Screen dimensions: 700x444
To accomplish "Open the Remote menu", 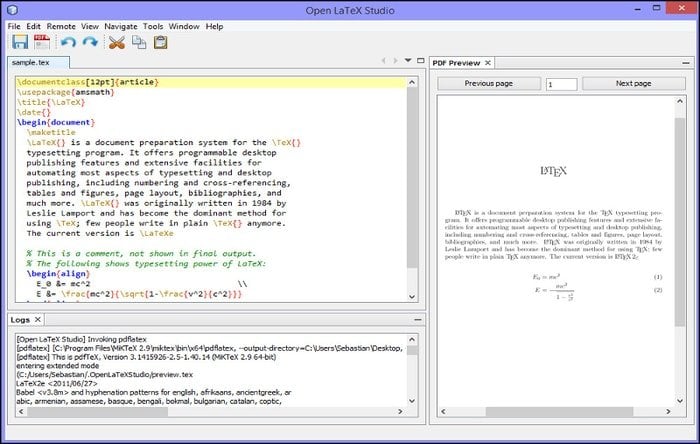I will pyautogui.click(x=61, y=26).
